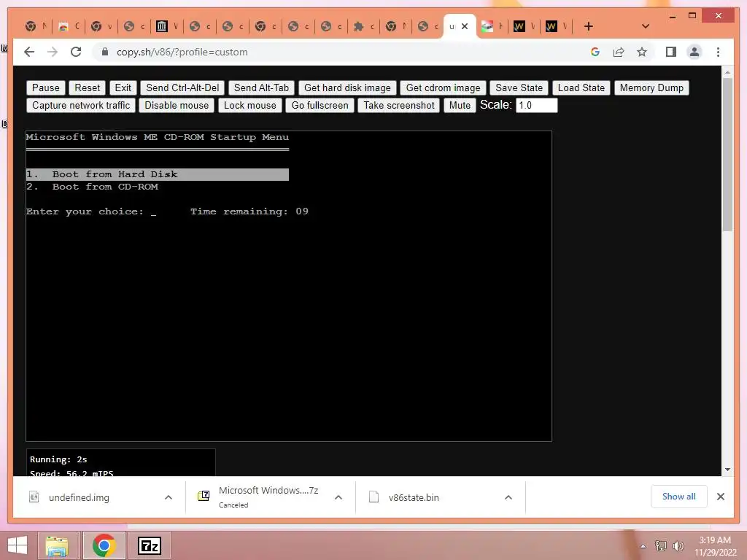Click Show all downloads
This screenshot has height=560, width=747.
678,497
